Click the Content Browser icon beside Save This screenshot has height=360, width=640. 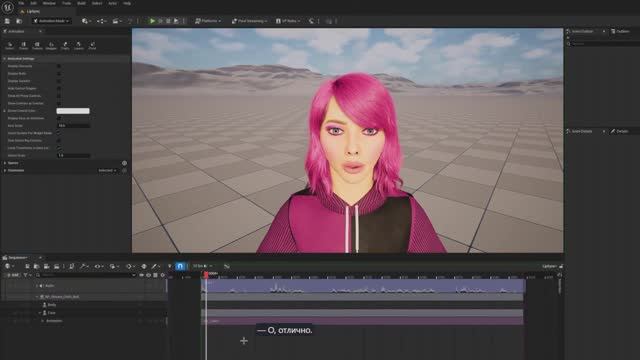[x=19, y=21]
